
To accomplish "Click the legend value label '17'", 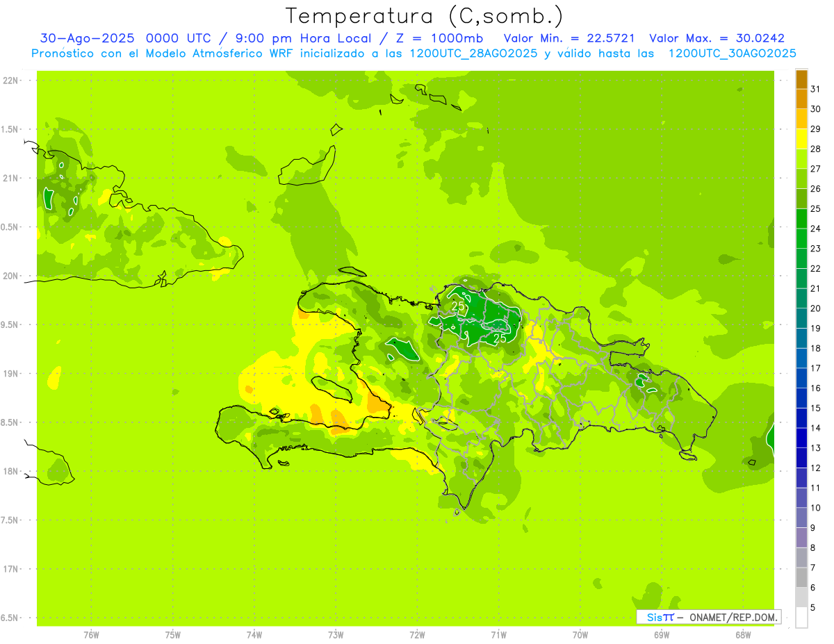I will (x=815, y=368).
